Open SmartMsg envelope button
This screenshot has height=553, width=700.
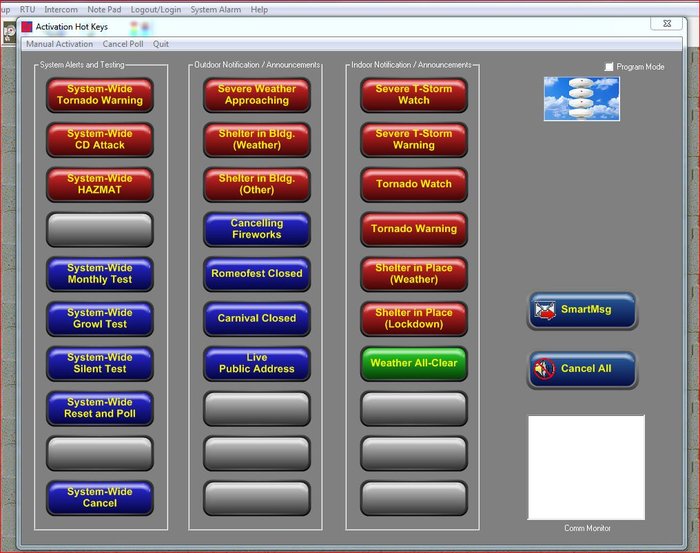(582, 311)
